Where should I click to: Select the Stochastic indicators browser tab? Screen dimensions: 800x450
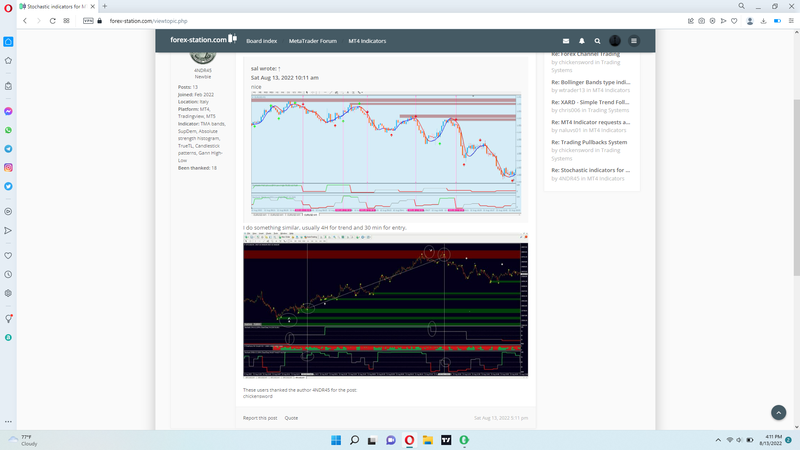[57, 7]
